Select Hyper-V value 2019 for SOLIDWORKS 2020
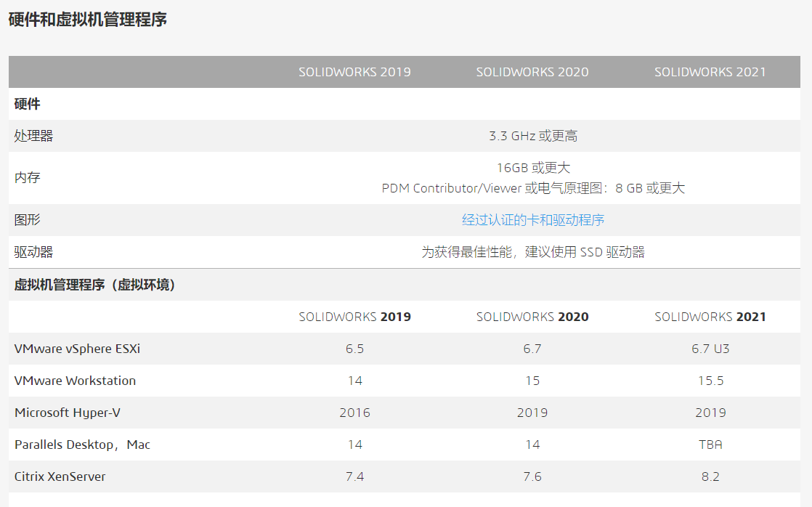 [532, 413]
